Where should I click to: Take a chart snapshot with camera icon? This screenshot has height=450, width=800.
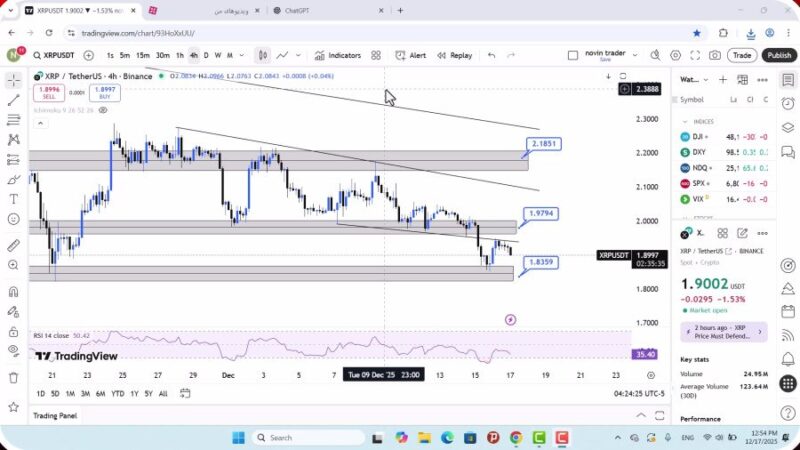(x=715, y=56)
